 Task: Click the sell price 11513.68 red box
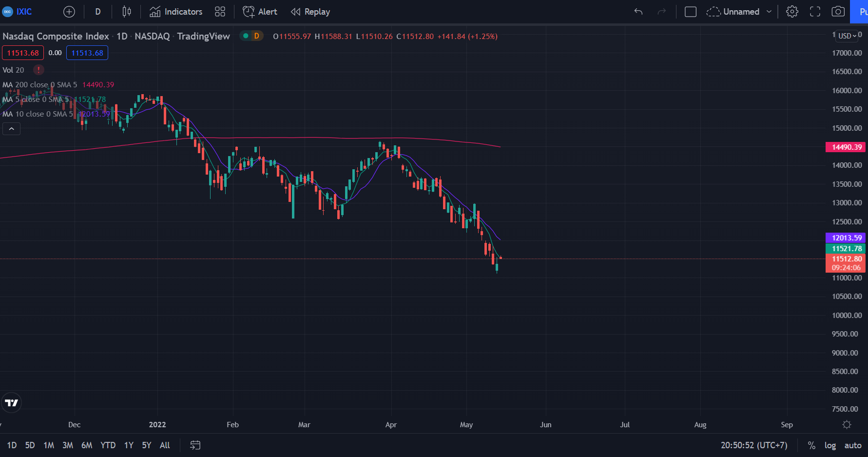click(23, 53)
